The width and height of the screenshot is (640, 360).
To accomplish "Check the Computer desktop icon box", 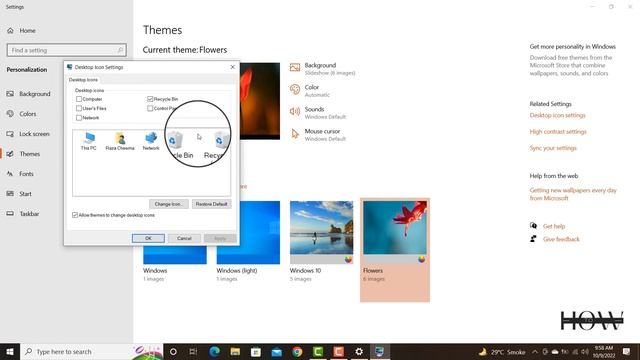I will pyautogui.click(x=79, y=99).
